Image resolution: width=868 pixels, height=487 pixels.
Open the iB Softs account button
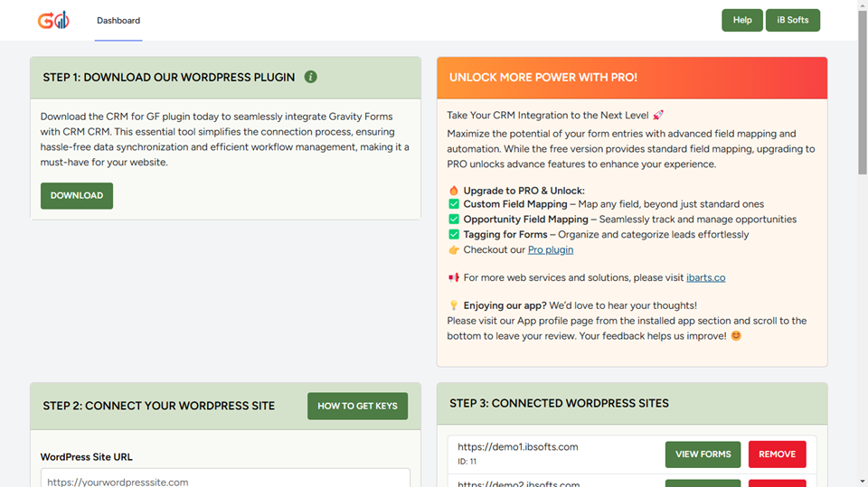tap(792, 20)
